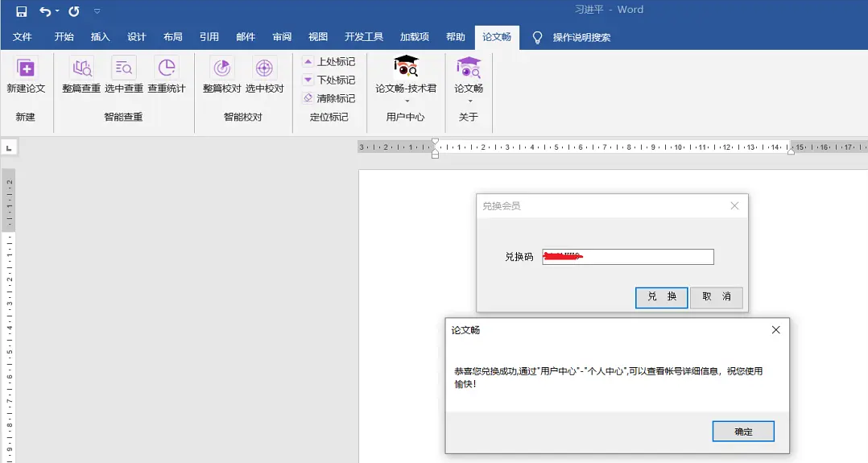Jump to 下处标记 next mark
The image size is (868, 463).
(329, 80)
